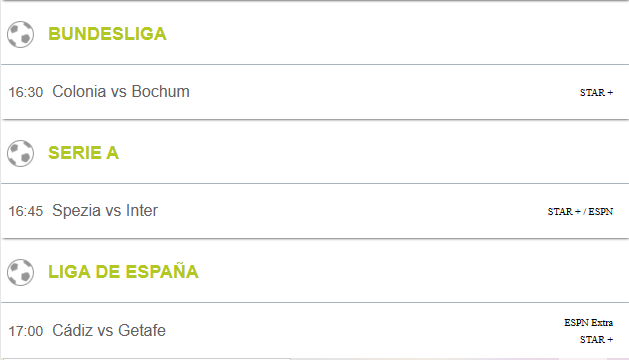Click the soccer ball icon beside Bundesliga
This screenshot has height=360, width=629.
click(20, 35)
